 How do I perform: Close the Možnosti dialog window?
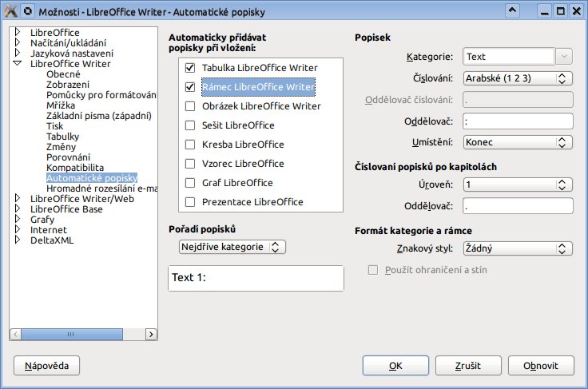point(577,11)
